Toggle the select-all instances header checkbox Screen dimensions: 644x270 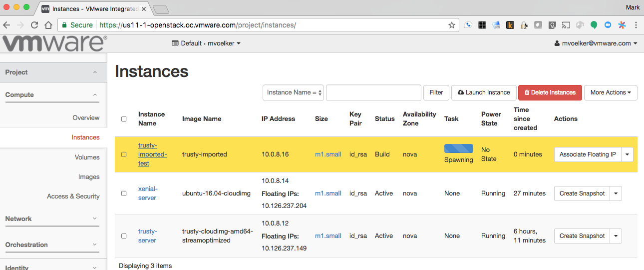click(124, 119)
